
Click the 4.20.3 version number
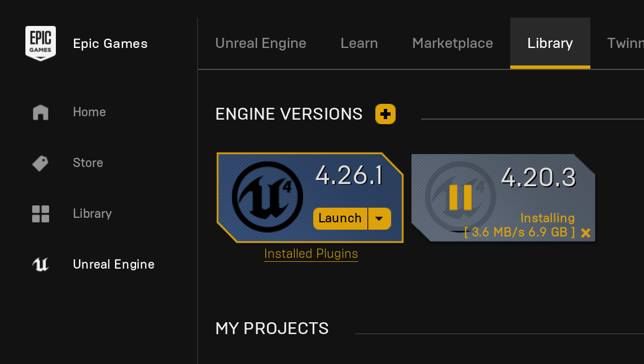click(538, 177)
